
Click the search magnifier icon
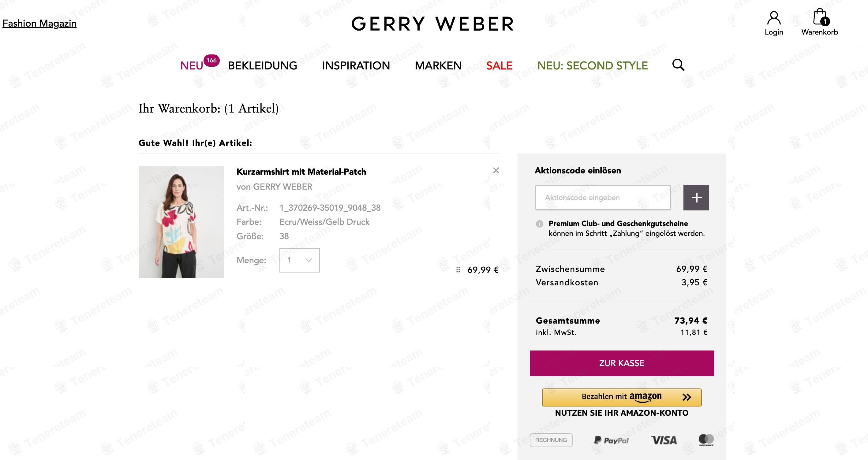[678, 65]
